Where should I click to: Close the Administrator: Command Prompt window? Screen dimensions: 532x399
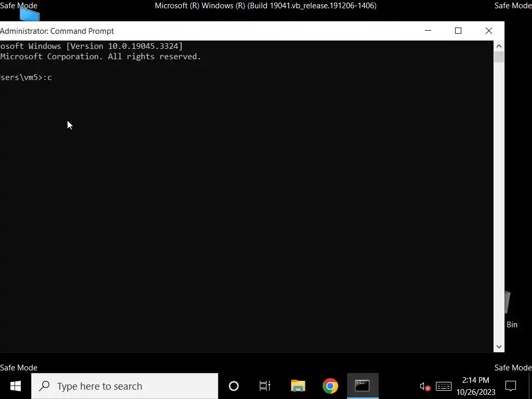point(488,31)
